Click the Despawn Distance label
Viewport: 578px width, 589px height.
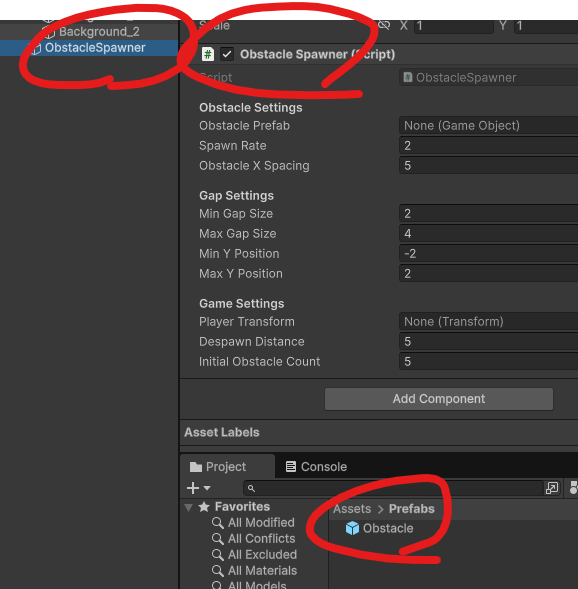(x=252, y=341)
